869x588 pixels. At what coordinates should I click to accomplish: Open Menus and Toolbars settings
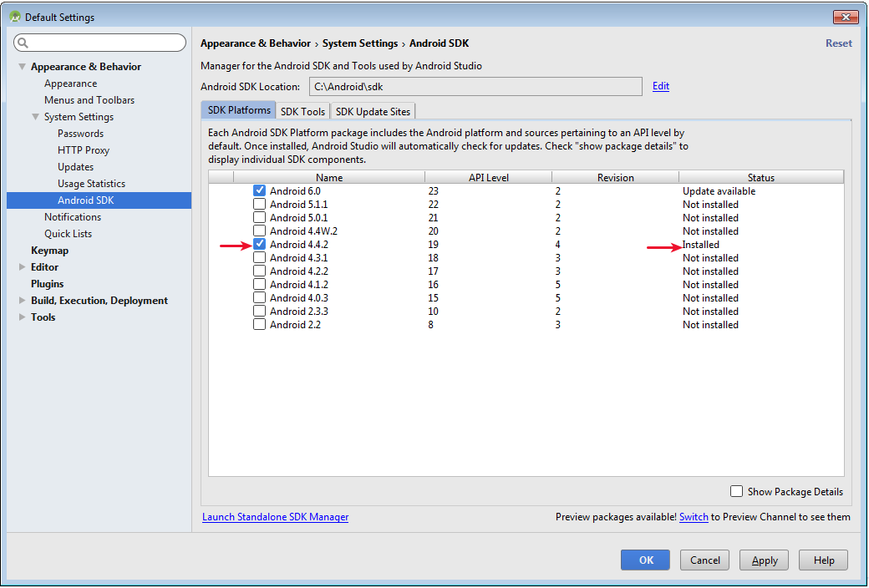89,99
